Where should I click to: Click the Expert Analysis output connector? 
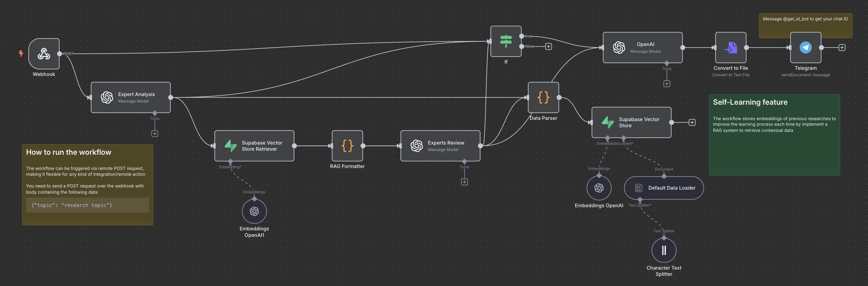point(171,97)
